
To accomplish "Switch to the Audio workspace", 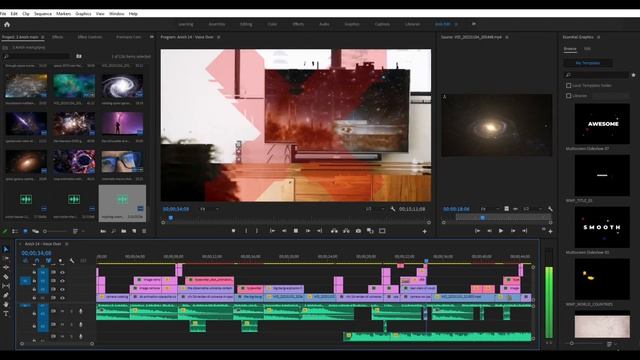I will tap(324, 24).
